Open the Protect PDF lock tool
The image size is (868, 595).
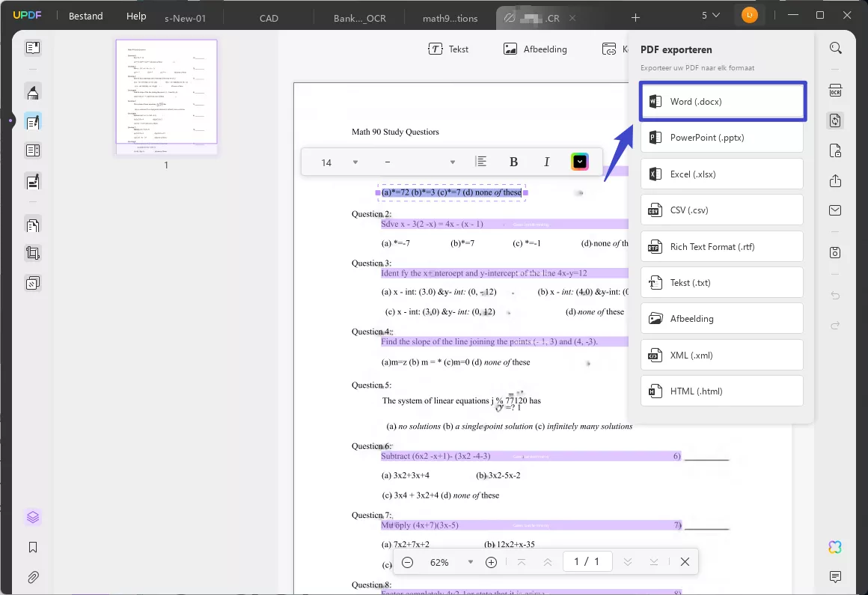point(835,150)
